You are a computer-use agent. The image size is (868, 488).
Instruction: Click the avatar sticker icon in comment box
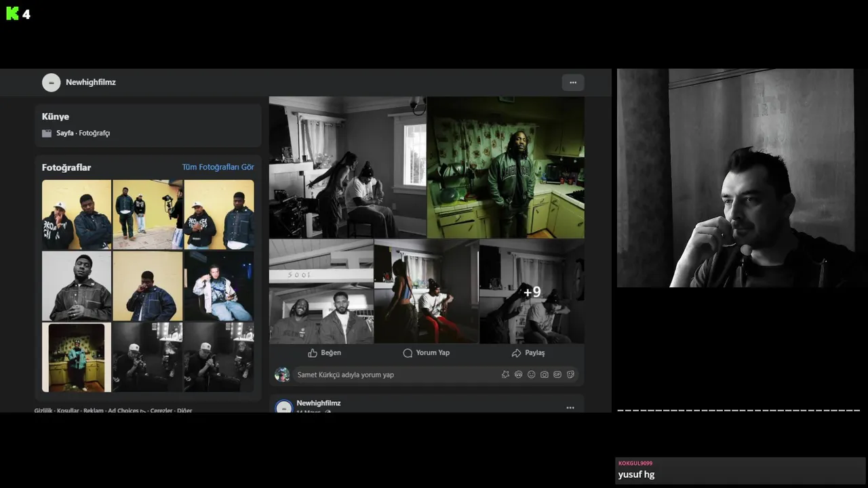point(505,374)
